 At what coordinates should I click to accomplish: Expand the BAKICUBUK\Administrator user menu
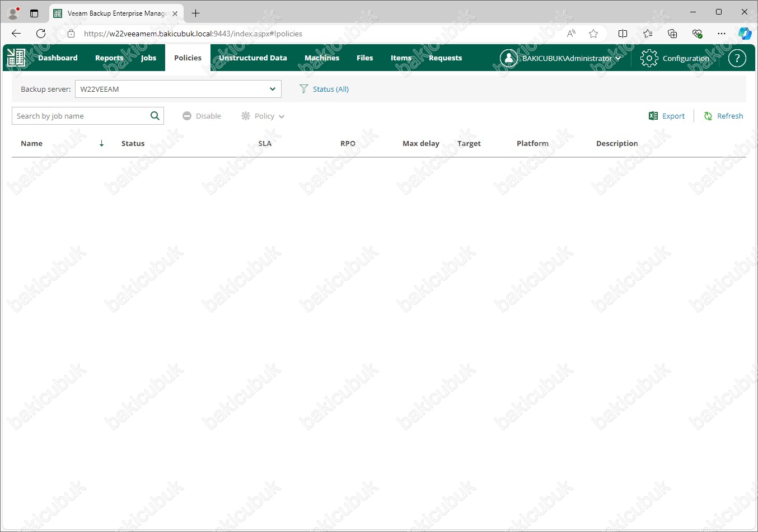click(x=572, y=58)
